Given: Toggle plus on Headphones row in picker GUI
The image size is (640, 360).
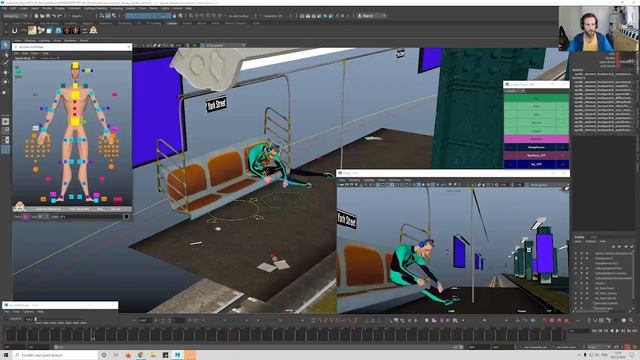Looking at the screenshot, I should (x=562, y=147).
